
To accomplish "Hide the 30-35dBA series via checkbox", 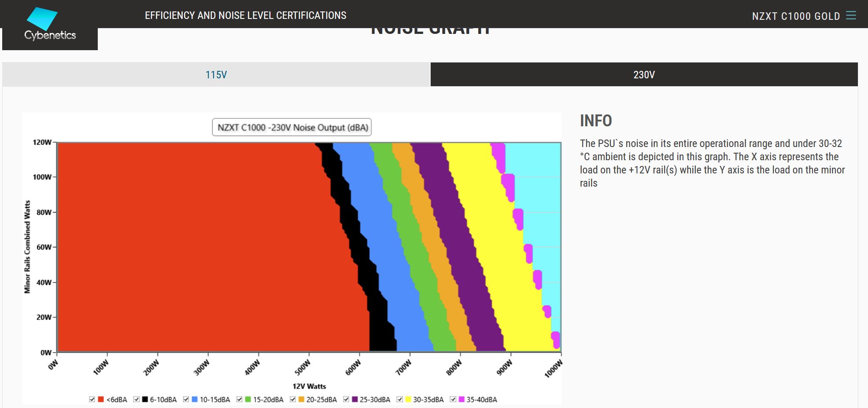I will pos(400,399).
